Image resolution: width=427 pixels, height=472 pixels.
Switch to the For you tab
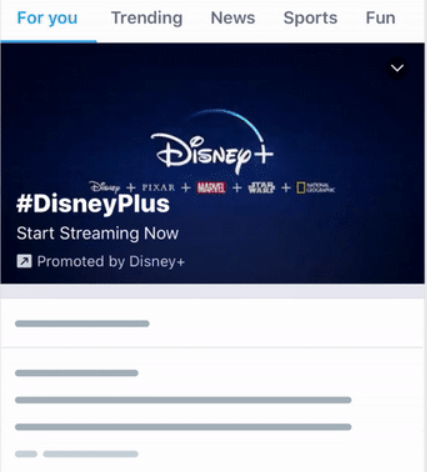tap(47, 18)
